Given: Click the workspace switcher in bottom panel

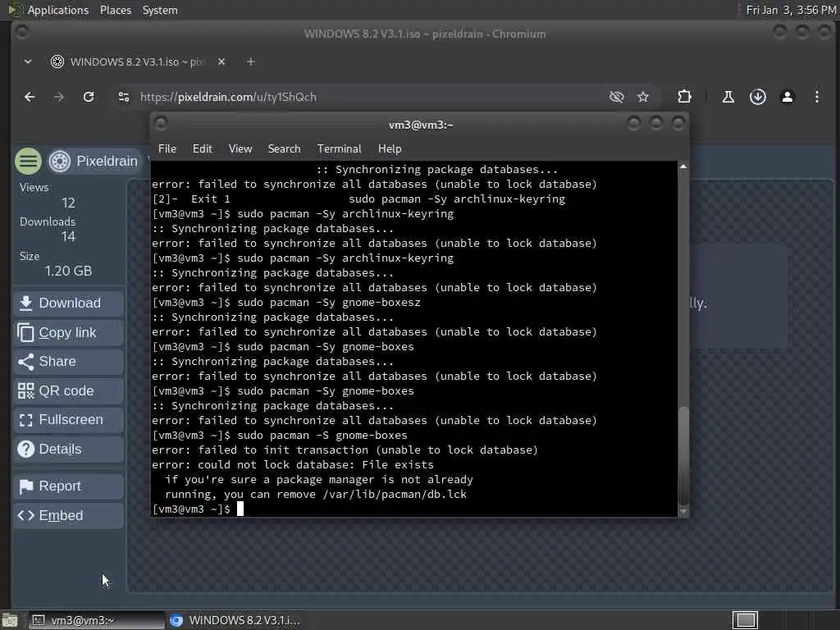Looking at the screenshot, I should (745, 620).
